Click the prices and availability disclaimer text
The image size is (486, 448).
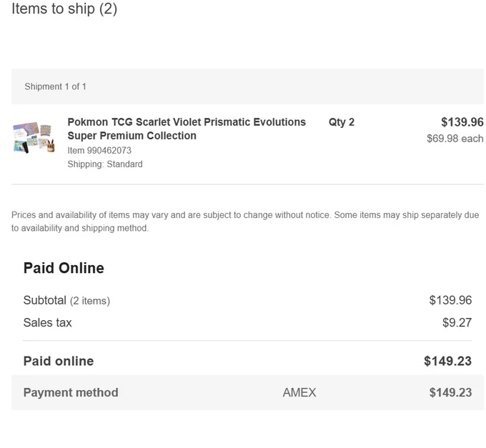tap(245, 221)
